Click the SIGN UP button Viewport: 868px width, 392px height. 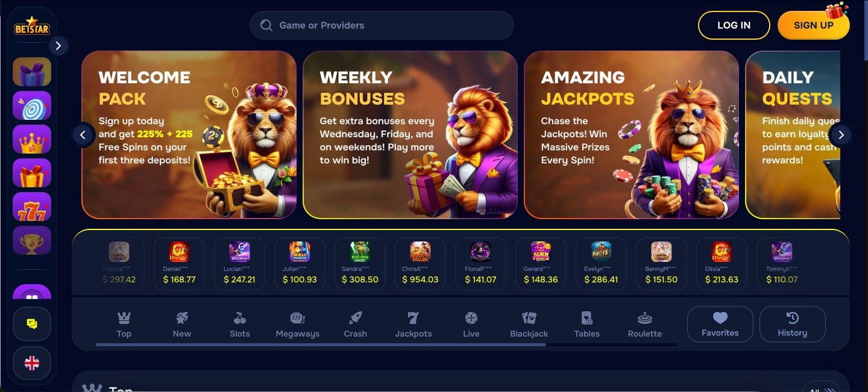814,25
